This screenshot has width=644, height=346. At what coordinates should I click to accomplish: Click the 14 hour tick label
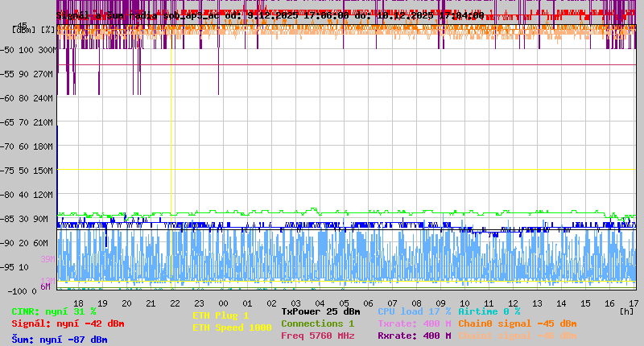pyautogui.click(x=561, y=303)
